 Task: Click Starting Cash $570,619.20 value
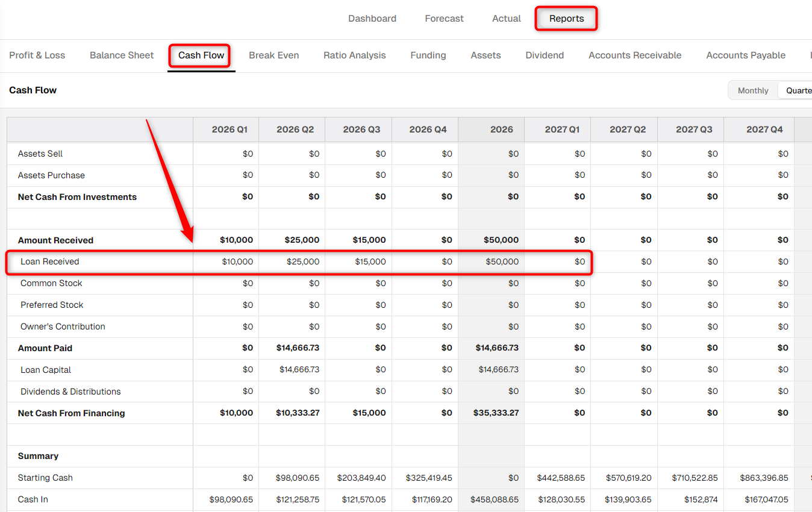coord(628,478)
